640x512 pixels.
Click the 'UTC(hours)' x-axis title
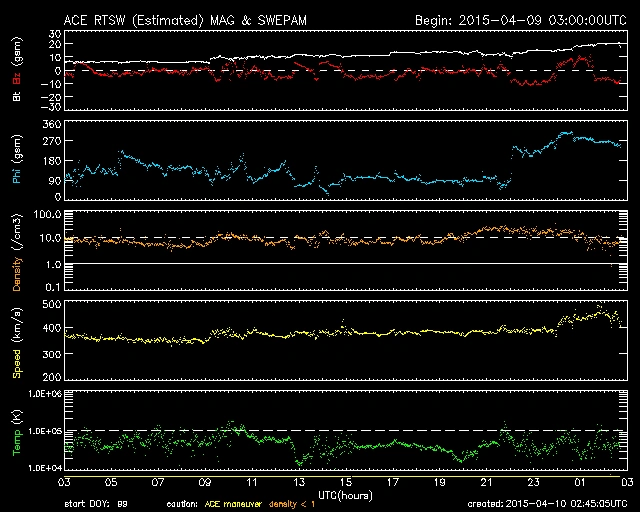[x=345, y=496]
